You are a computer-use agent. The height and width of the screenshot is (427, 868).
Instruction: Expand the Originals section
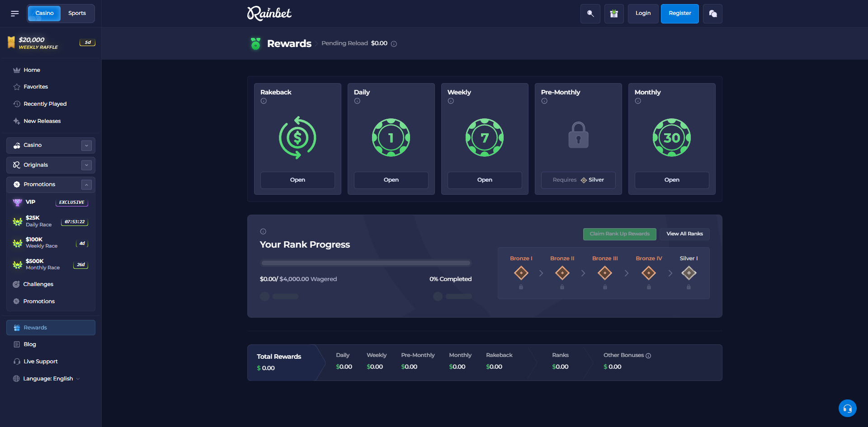tap(86, 165)
